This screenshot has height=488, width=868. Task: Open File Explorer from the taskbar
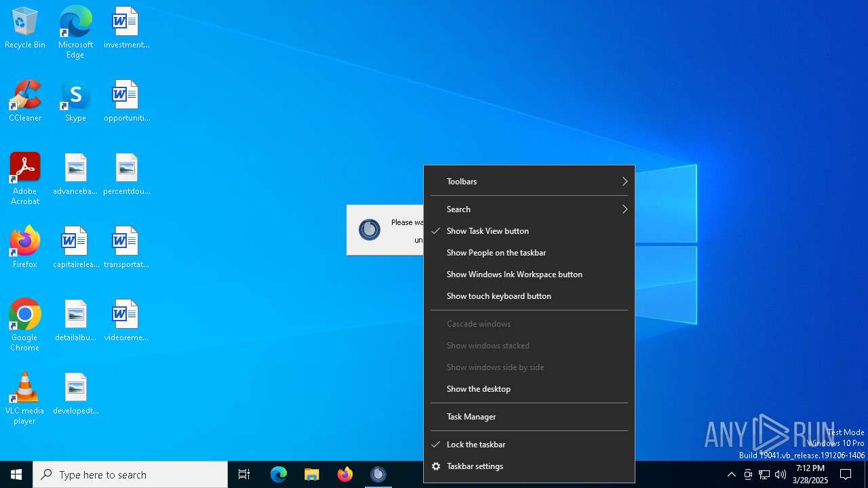click(x=312, y=474)
